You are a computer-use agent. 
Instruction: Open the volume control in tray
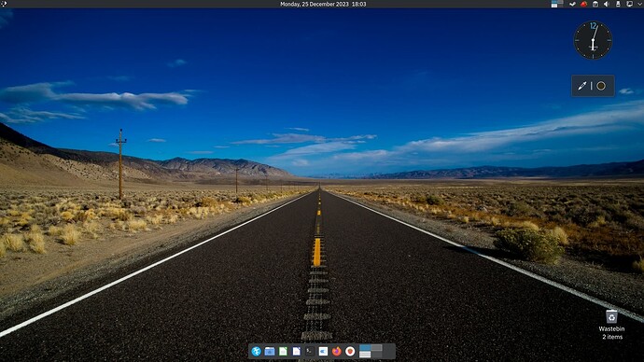click(607, 4)
